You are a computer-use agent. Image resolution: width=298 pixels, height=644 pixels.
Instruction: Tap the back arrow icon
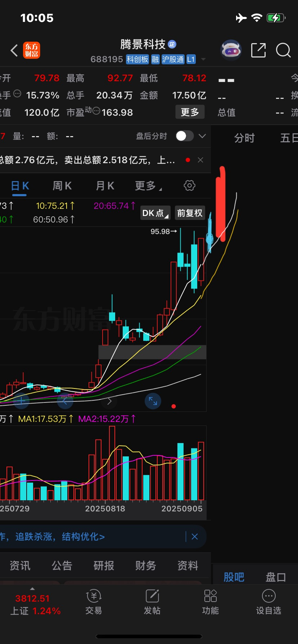click(14, 51)
